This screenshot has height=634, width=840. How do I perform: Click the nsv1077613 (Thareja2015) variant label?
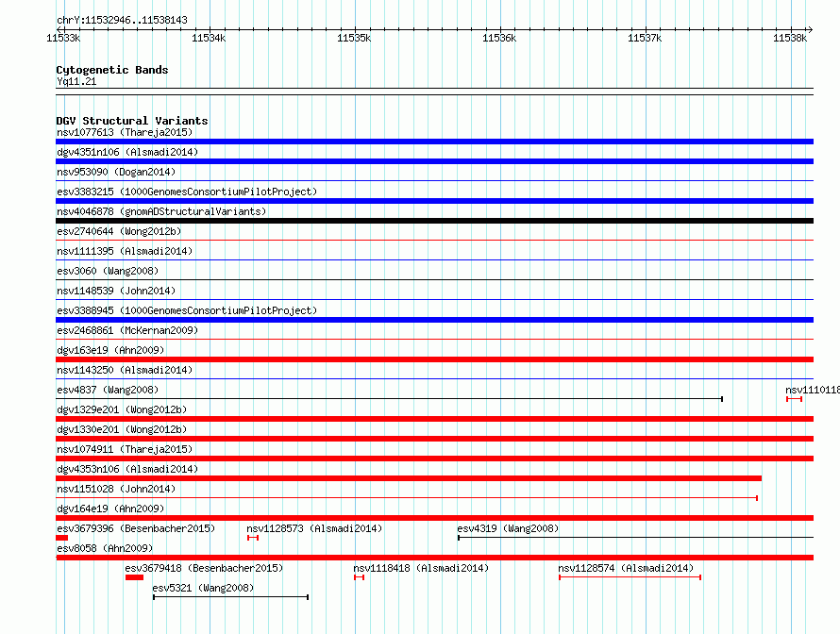[x=125, y=132]
